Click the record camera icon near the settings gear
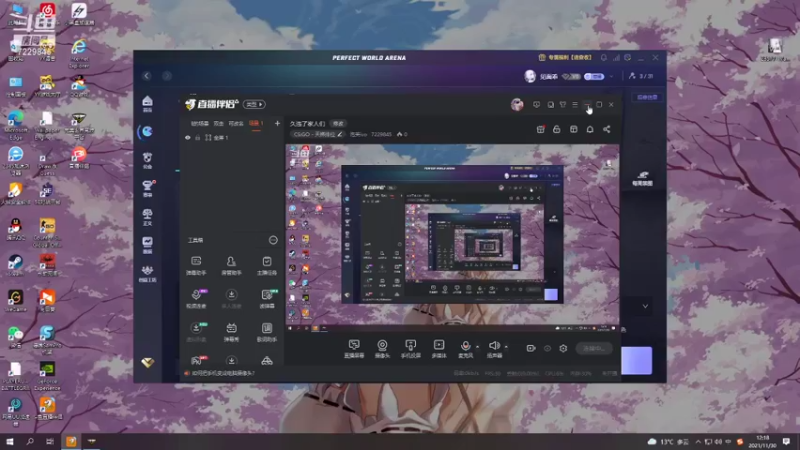The width and height of the screenshot is (800, 450). point(531,348)
